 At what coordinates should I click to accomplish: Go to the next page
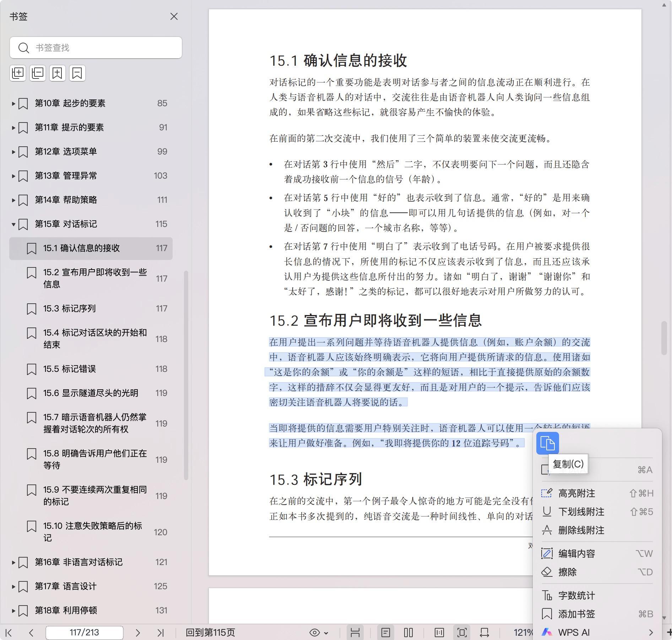click(x=138, y=633)
